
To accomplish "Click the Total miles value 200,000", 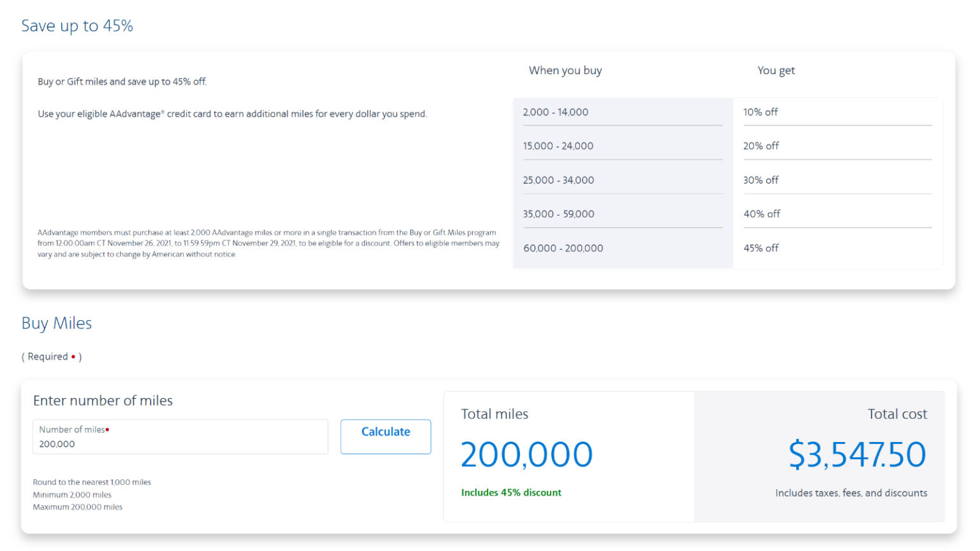I will [526, 454].
